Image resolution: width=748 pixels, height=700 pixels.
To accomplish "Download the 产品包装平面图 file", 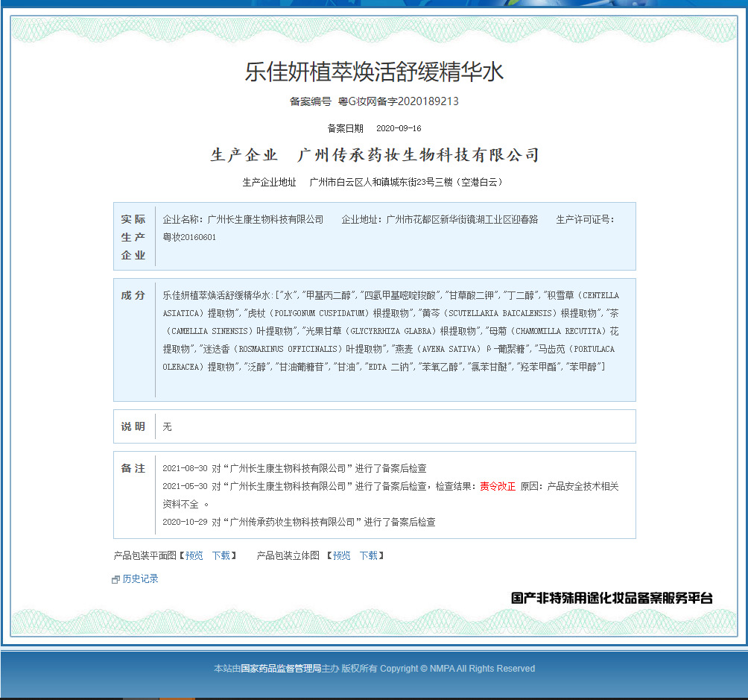I will [221, 555].
